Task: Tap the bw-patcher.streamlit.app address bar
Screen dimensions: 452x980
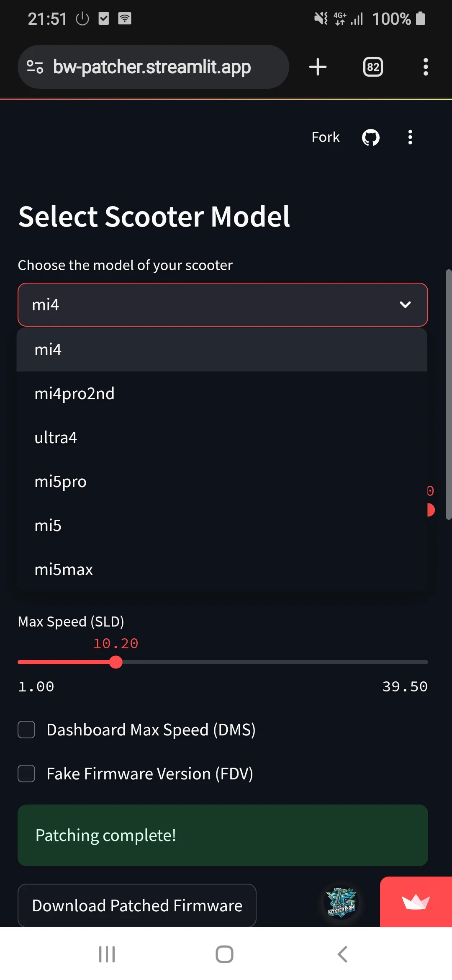Action: point(152,67)
